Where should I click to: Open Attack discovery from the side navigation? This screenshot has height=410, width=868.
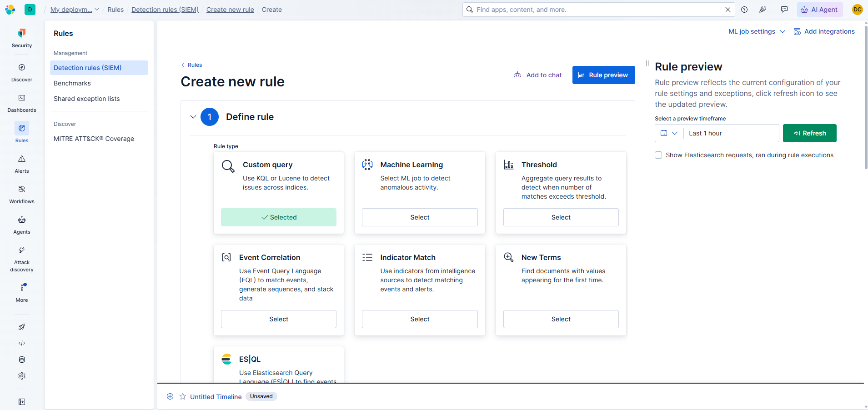[x=22, y=259]
